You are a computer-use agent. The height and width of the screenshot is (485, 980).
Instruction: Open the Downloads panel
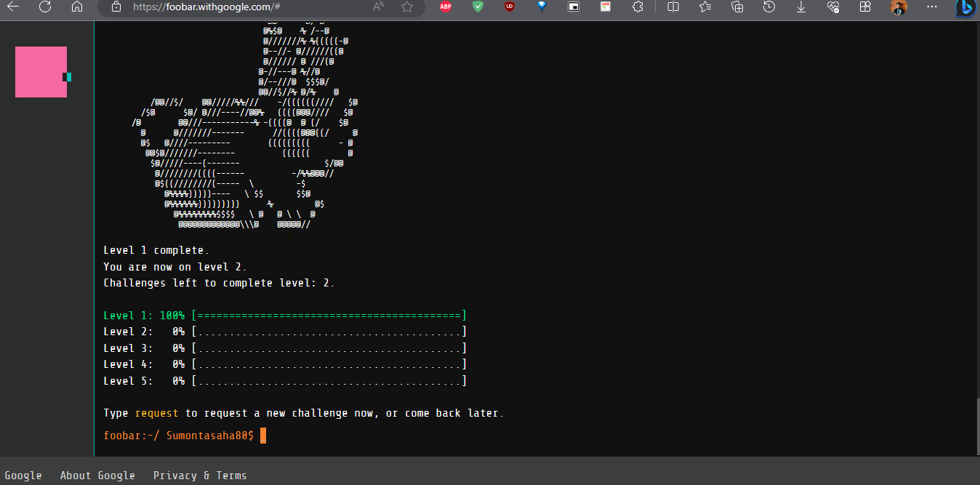tap(801, 7)
